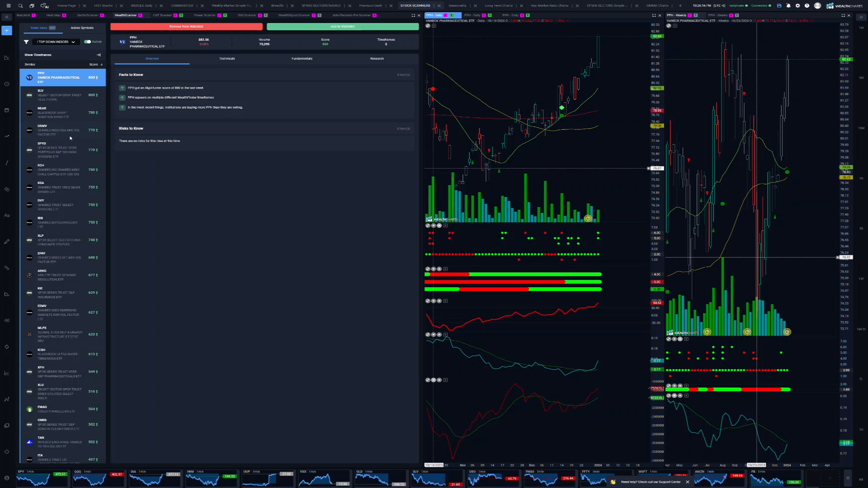Collapse left sidebar with double-chevron icon

point(7,17)
